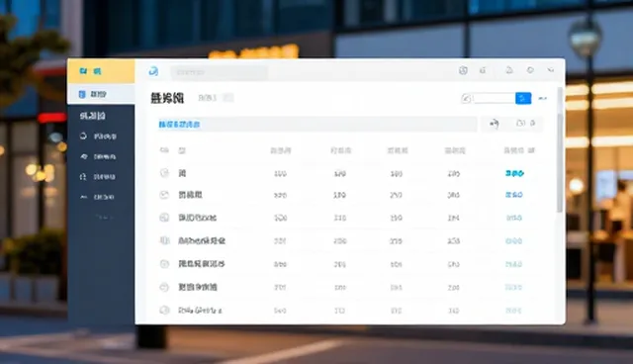Click the round icon of the seventh table row
This screenshot has width=633, height=364.
point(164,311)
